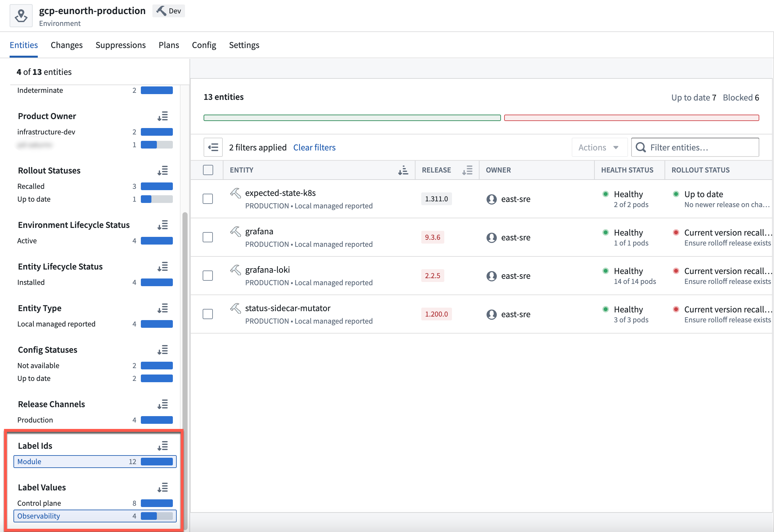Sort the Entity Lifecycle Status group
774x532 pixels.
click(163, 267)
